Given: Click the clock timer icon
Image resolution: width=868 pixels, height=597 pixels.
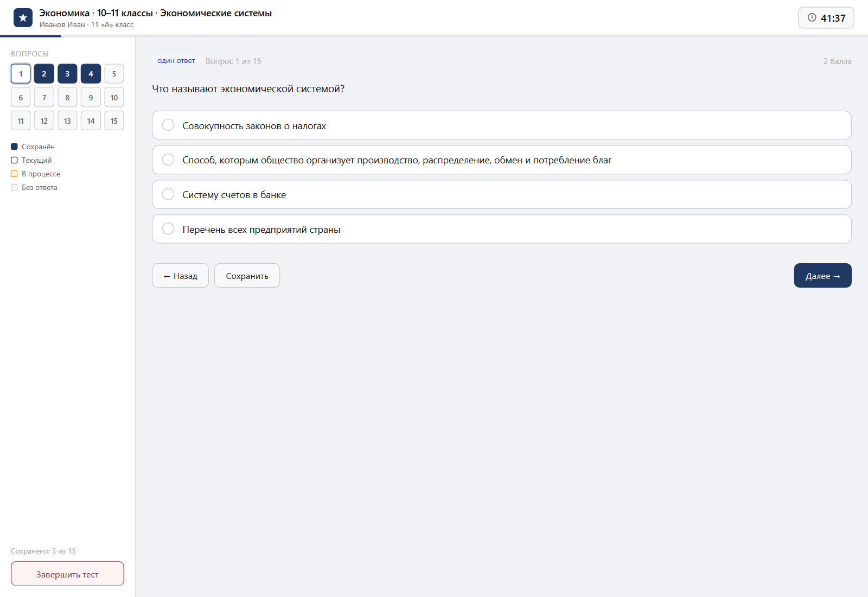Looking at the screenshot, I should click(x=812, y=17).
